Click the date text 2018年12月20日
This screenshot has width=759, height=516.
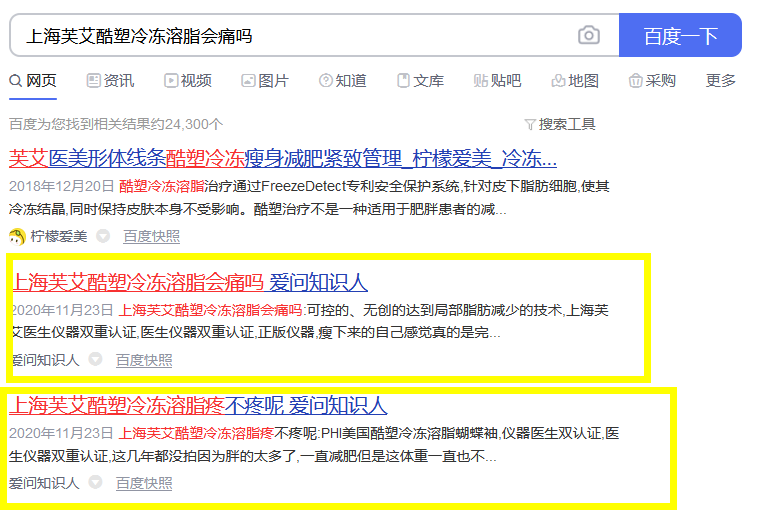tap(61, 186)
